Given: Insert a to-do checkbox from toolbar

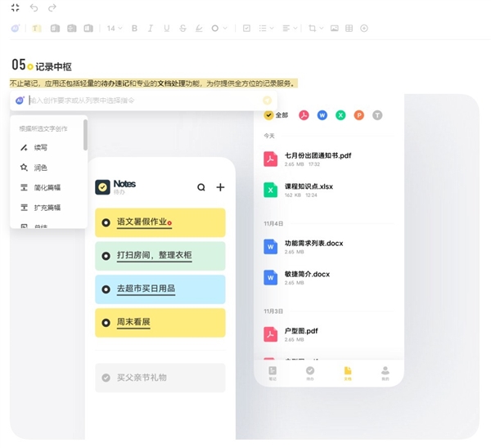Looking at the screenshot, I should (247, 28).
